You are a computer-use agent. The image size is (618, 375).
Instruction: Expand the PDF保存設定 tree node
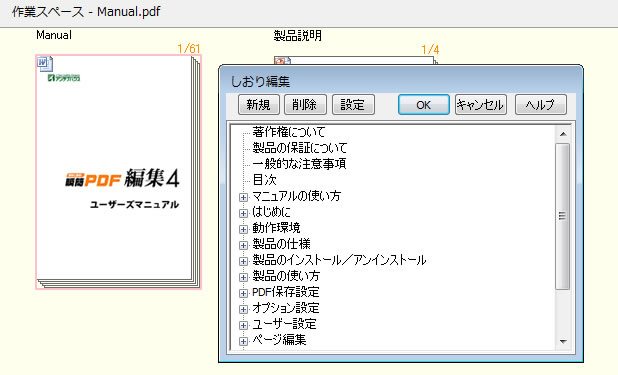(x=244, y=293)
